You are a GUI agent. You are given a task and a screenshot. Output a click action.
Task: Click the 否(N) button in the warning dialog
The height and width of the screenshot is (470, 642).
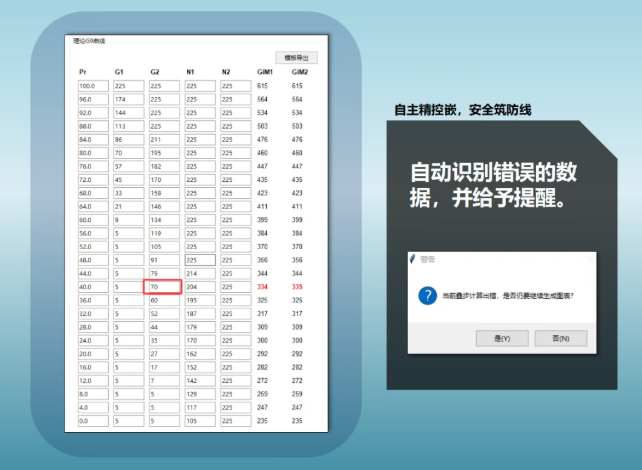[x=560, y=338]
